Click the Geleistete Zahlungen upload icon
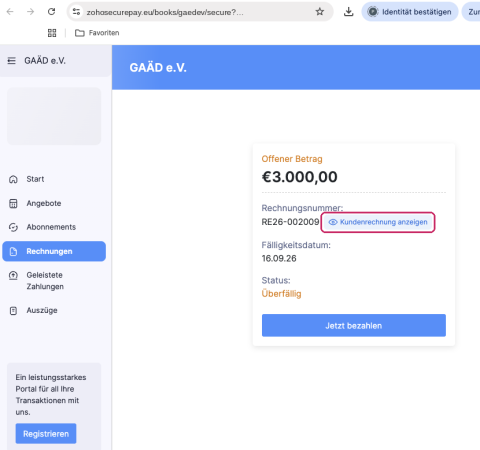 (13, 275)
